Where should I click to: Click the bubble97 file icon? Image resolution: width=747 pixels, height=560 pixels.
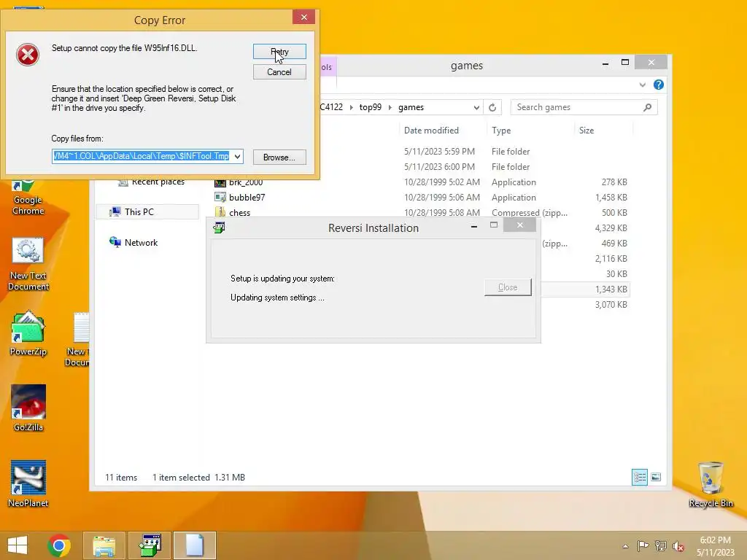click(220, 197)
